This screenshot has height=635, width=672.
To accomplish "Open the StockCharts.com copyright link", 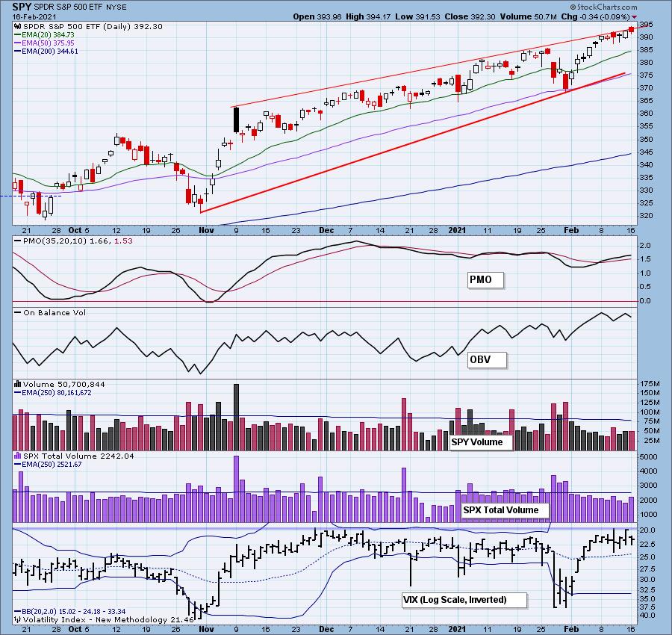I will coord(603,7).
